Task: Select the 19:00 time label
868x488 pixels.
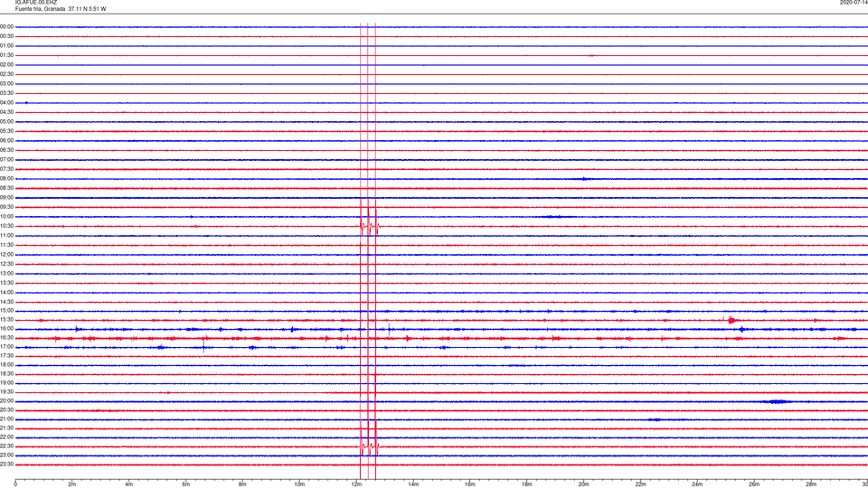Action: pyautogui.click(x=6, y=383)
